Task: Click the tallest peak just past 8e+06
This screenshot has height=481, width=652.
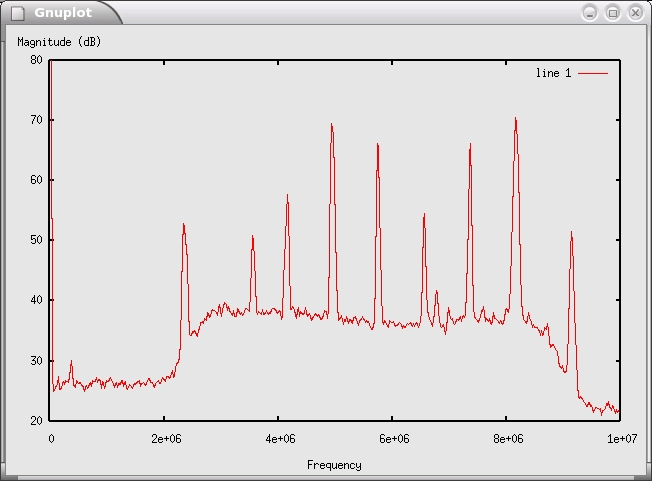Action: [516, 120]
